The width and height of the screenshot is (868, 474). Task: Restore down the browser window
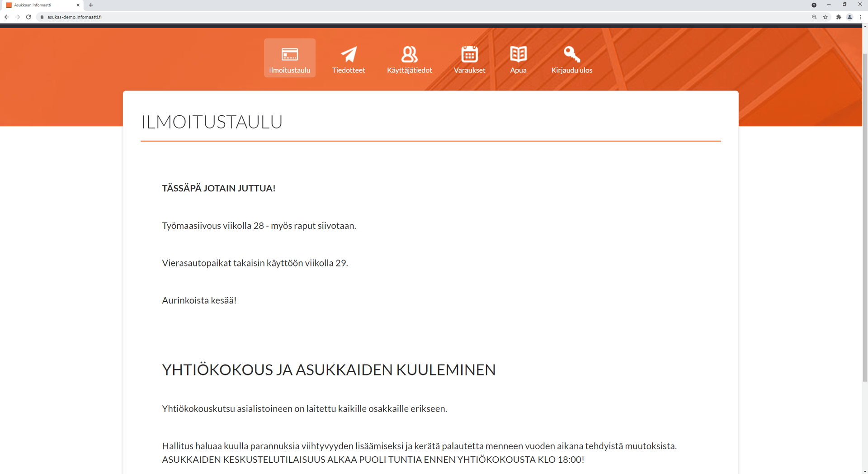pos(844,5)
